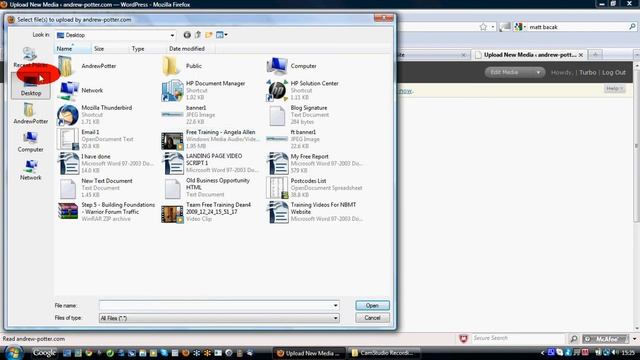640x360 pixels.
Task: Go to Desktop in places sidebar
Action: pyautogui.click(x=31, y=87)
